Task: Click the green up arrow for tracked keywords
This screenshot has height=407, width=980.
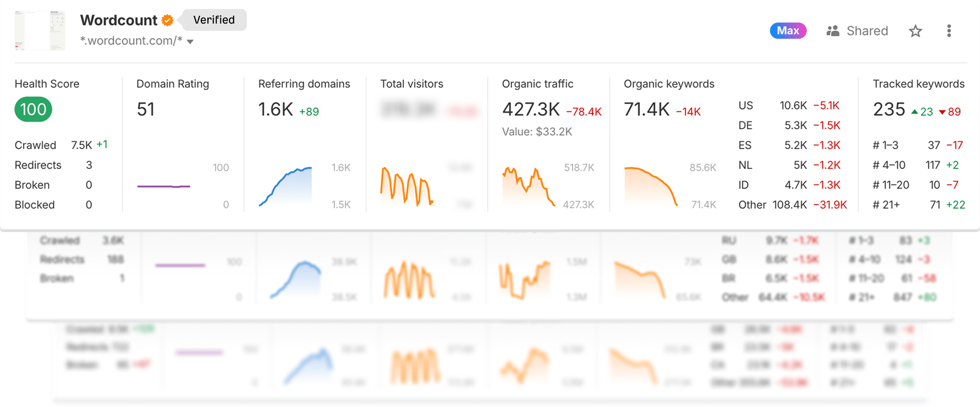Action: point(915,112)
